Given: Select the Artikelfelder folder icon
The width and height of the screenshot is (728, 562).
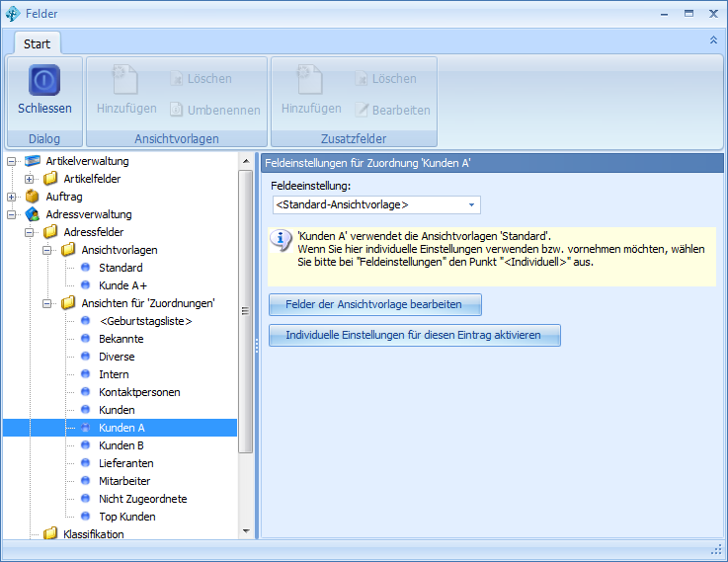Looking at the screenshot, I should click(50, 179).
